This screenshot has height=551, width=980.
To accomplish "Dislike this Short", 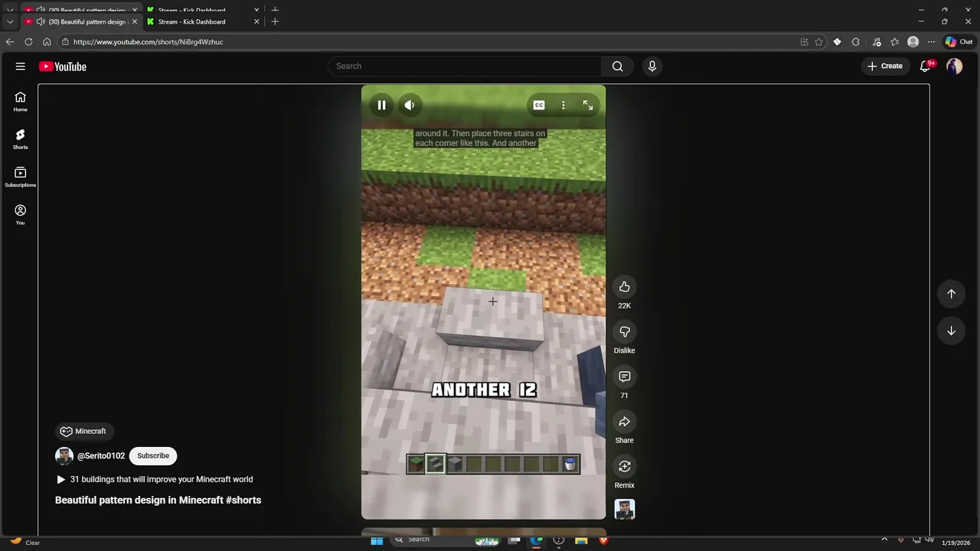I will pyautogui.click(x=625, y=331).
